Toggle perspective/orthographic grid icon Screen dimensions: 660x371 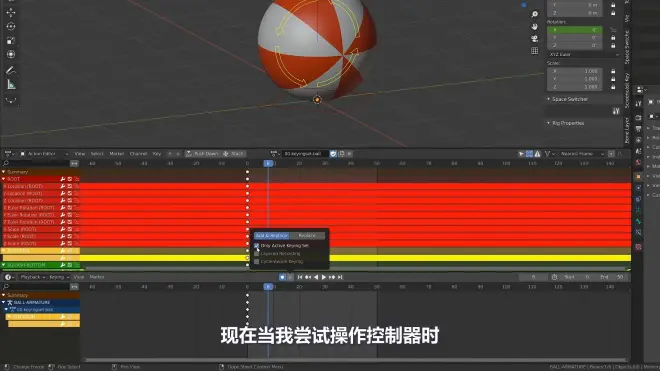[535, 51]
